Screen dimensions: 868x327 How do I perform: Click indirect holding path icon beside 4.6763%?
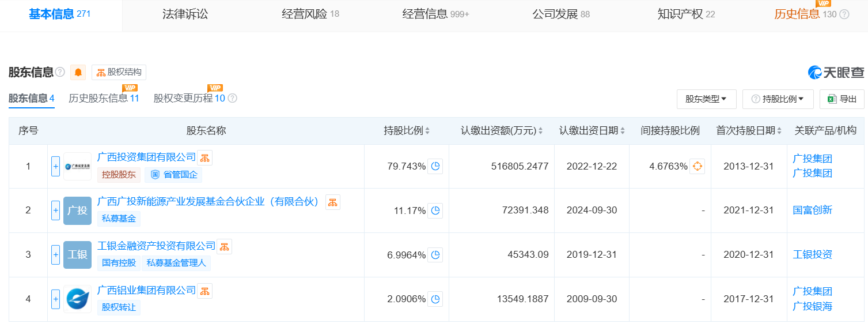coord(698,166)
